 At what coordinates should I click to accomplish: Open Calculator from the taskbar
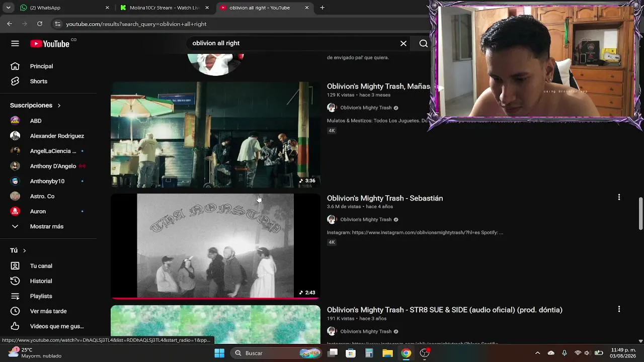[369, 353]
